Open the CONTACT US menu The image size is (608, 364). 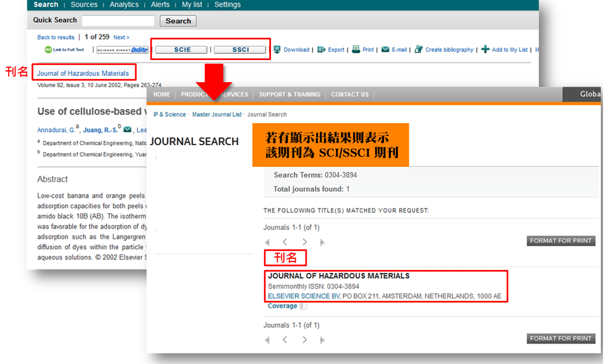click(349, 95)
